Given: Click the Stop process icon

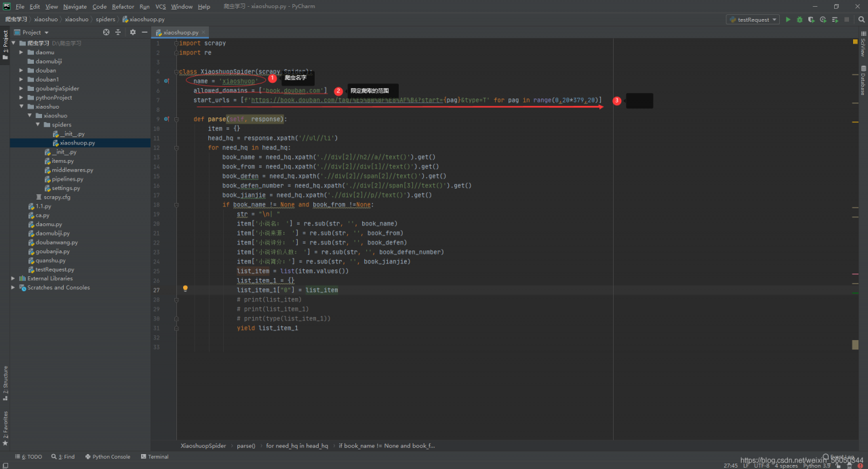Looking at the screenshot, I should point(846,20).
